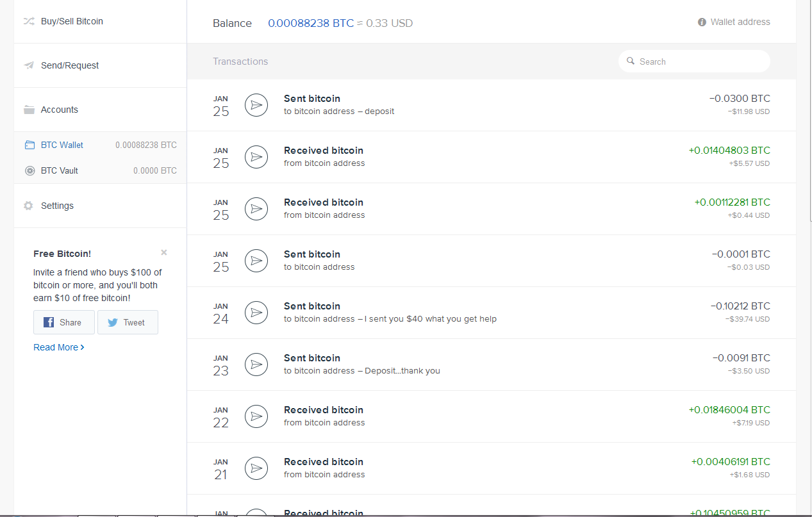Click the receive icon beside the Jan 22 transaction

click(x=256, y=416)
